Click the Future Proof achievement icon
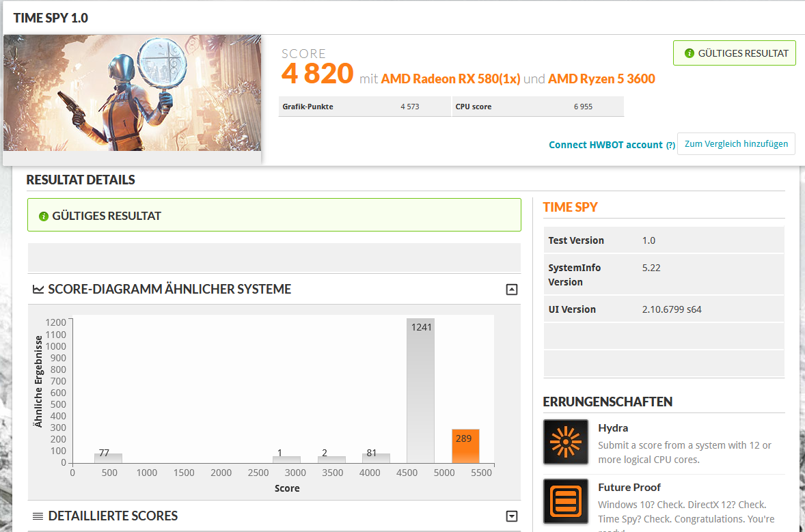Image resolution: width=805 pixels, height=532 pixels. [566, 501]
